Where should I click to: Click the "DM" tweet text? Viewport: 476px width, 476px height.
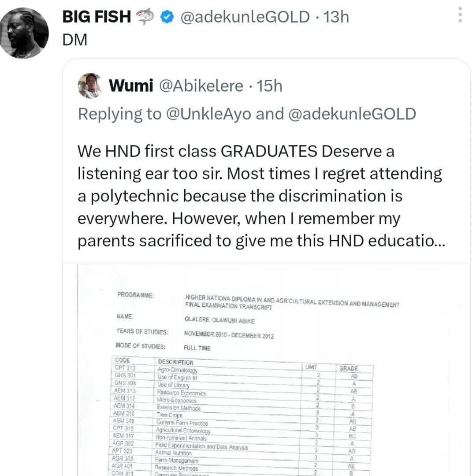[74, 40]
